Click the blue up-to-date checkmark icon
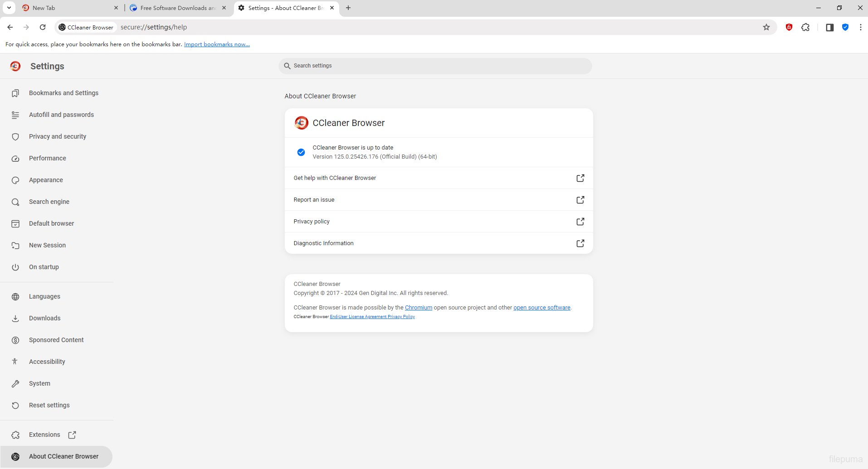The height and width of the screenshot is (469, 868). pyautogui.click(x=301, y=152)
